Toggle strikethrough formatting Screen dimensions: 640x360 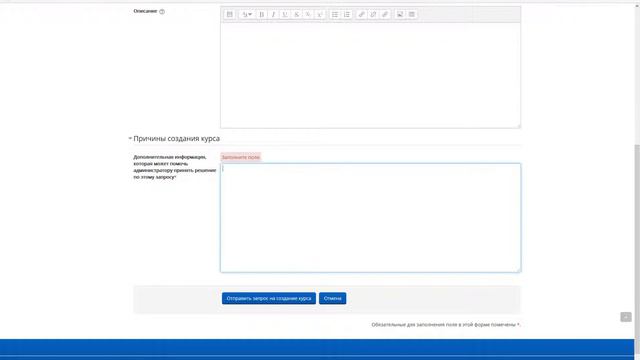[296, 14]
